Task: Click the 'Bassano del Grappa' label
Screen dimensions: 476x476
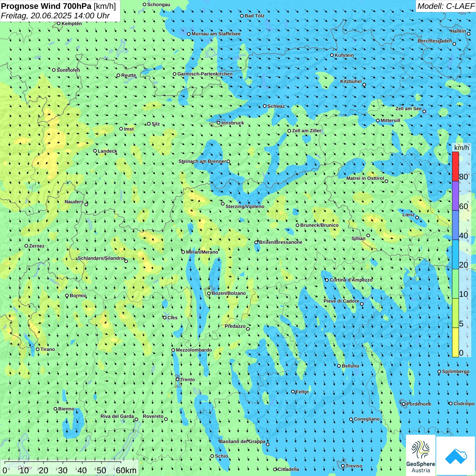Action: [242, 441]
